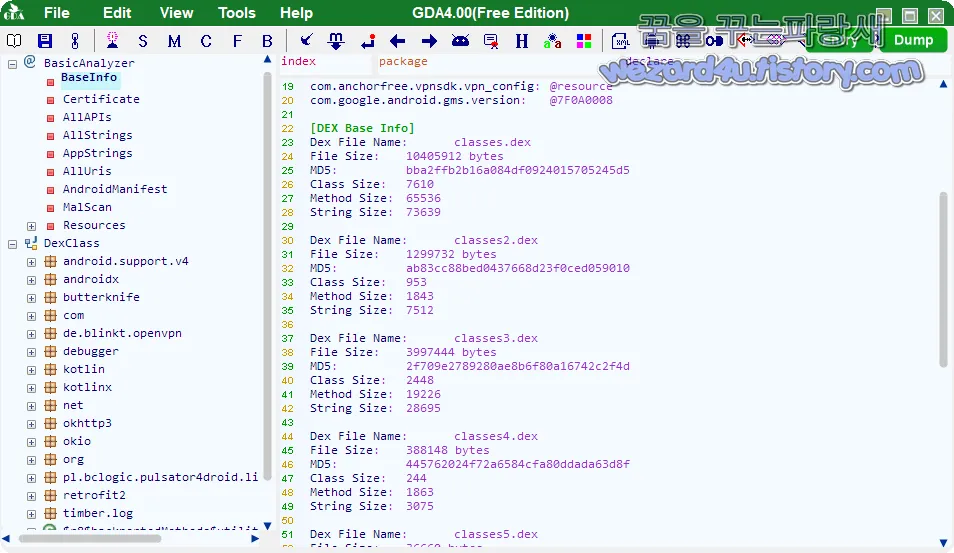Click the green Dump button
Viewport: 954px width, 553px height.
point(913,40)
